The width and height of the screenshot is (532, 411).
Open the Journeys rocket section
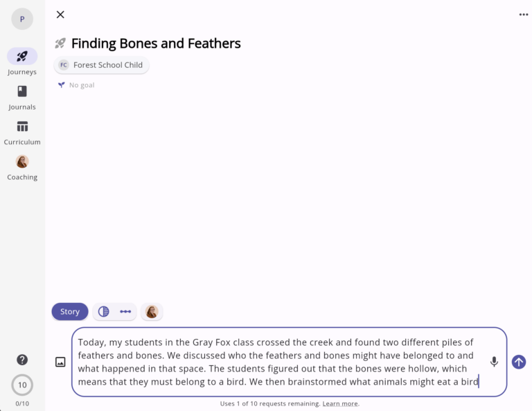pos(22,57)
